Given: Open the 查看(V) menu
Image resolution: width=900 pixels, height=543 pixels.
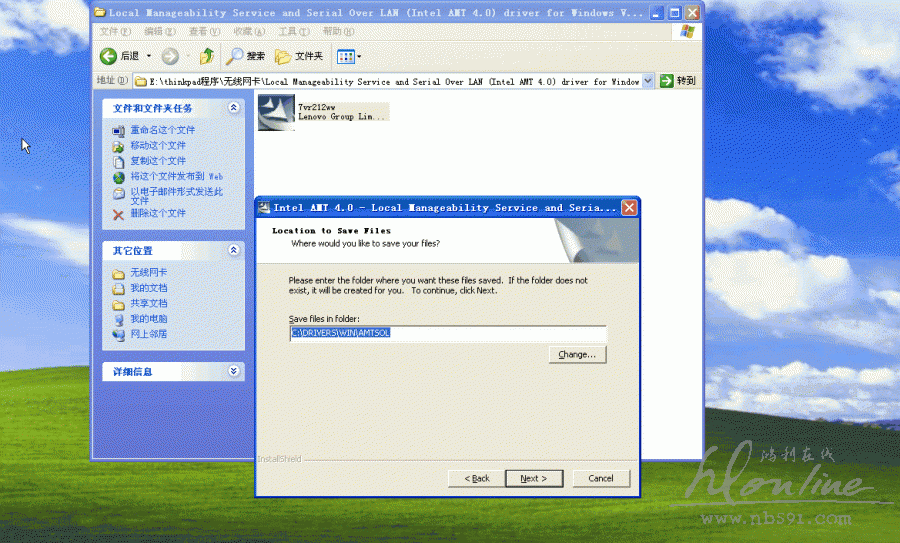Looking at the screenshot, I should 204,32.
